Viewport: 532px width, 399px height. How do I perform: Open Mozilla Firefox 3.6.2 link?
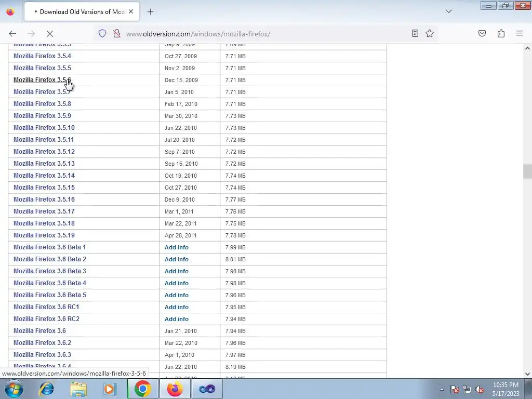coord(43,343)
